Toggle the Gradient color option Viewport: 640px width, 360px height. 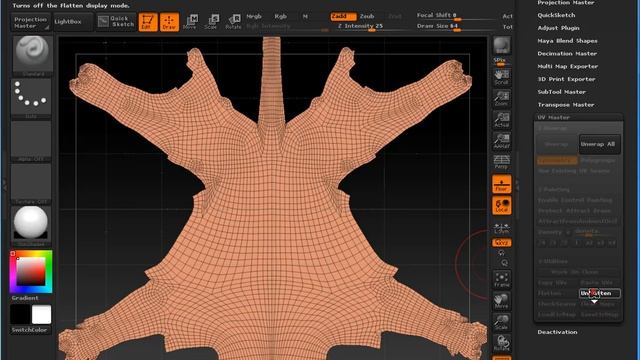(25, 298)
